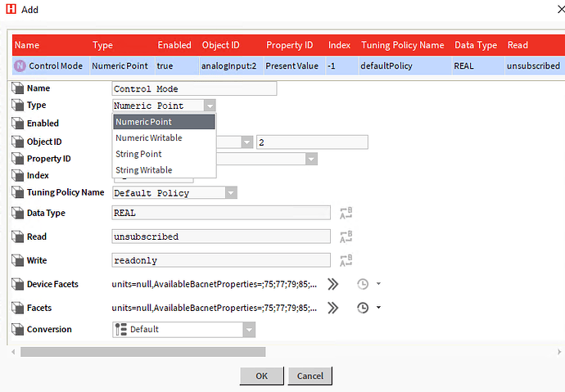The image size is (565, 392).
Task: Click the property icon beside Write
Action: (x=17, y=260)
